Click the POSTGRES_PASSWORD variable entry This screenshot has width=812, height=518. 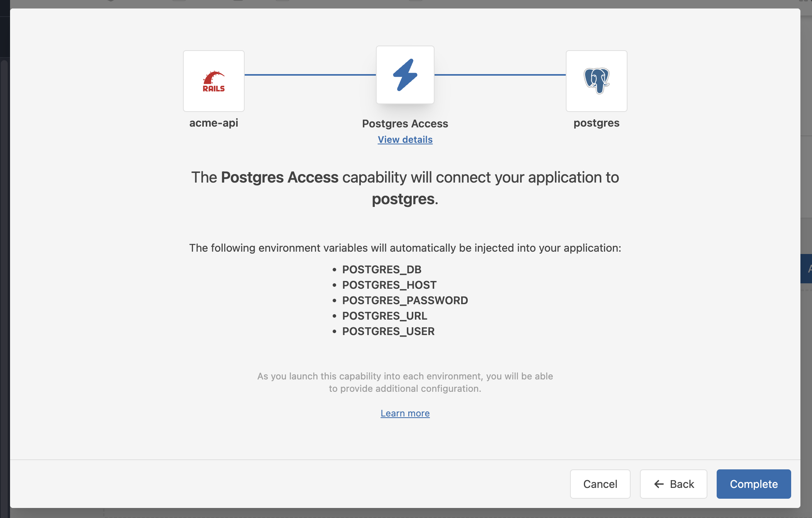[x=405, y=300]
